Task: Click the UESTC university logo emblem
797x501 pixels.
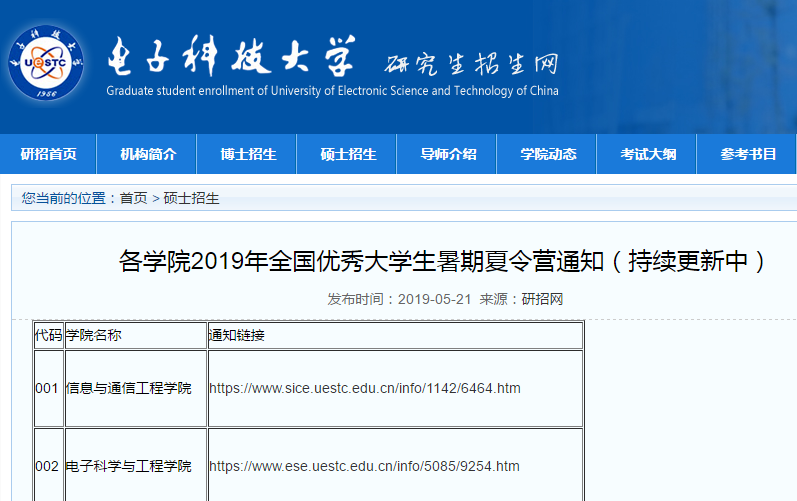Action: (46, 62)
